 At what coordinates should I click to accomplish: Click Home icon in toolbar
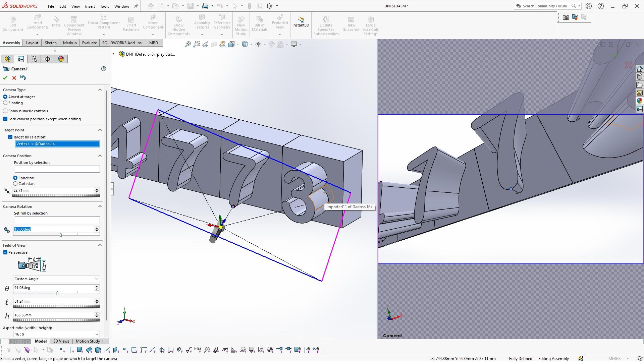[x=151, y=6]
